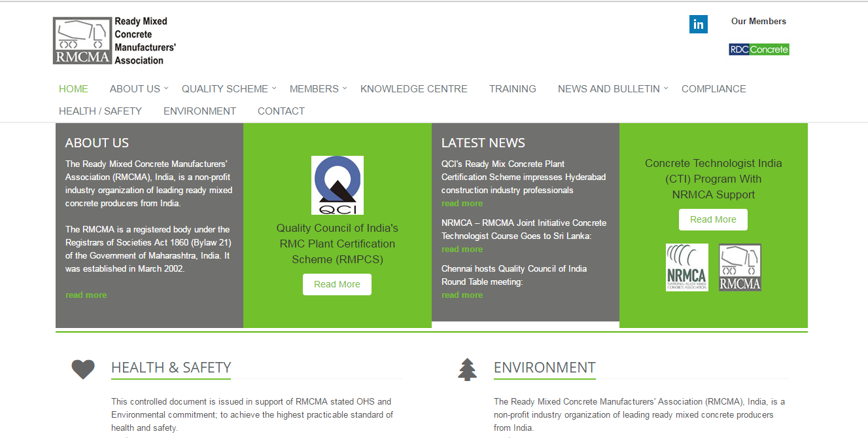Click the NRMCA – RMCMA Joint Initiative headline

coord(524,230)
